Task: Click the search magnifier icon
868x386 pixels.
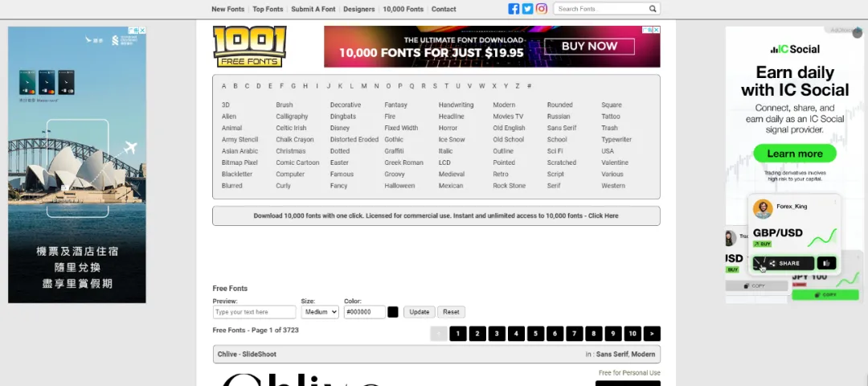Action: [x=653, y=9]
